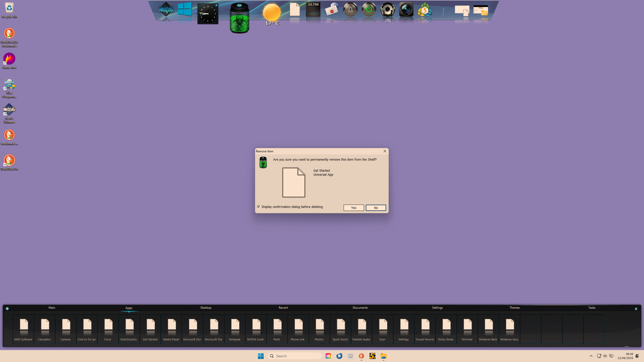644x362 pixels.
Task: Cancel removal with No button
Action: [376, 208]
